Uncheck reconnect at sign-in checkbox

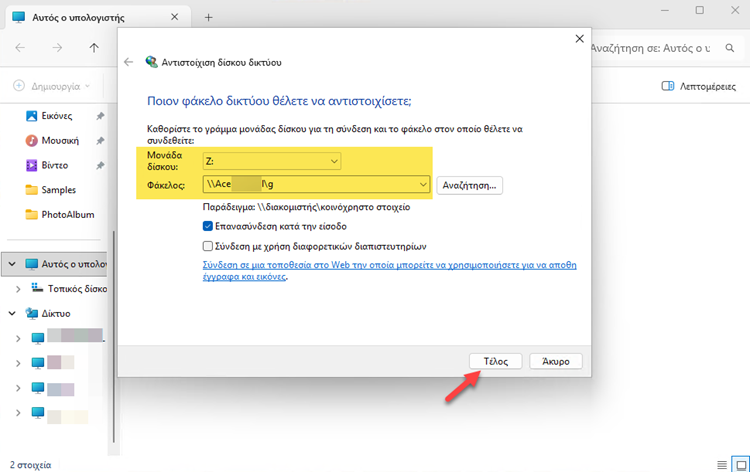(208, 227)
